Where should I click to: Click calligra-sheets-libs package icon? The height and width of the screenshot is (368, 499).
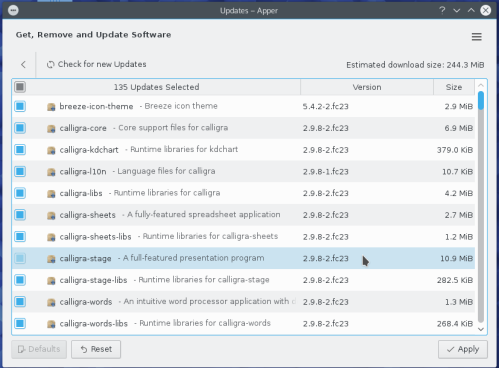(x=51, y=237)
